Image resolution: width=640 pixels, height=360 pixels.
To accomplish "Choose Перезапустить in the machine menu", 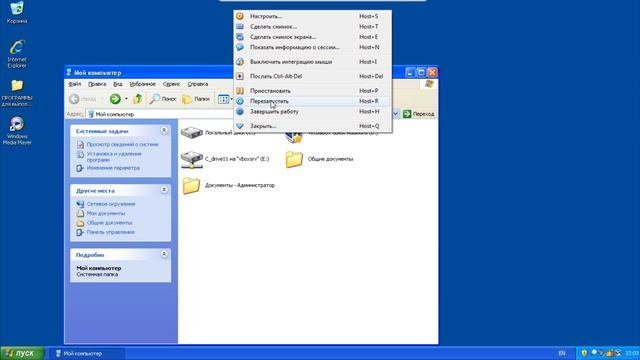I will click(x=312, y=101).
